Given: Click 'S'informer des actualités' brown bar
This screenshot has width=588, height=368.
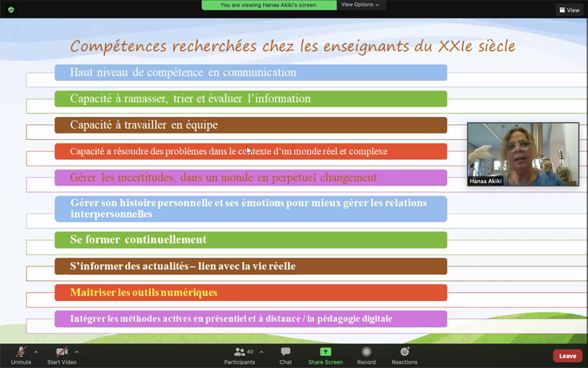Looking at the screenshot, I should [251, 266].
